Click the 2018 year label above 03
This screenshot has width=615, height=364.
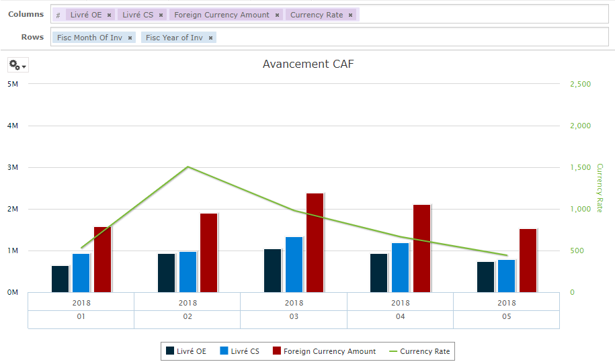294,303
